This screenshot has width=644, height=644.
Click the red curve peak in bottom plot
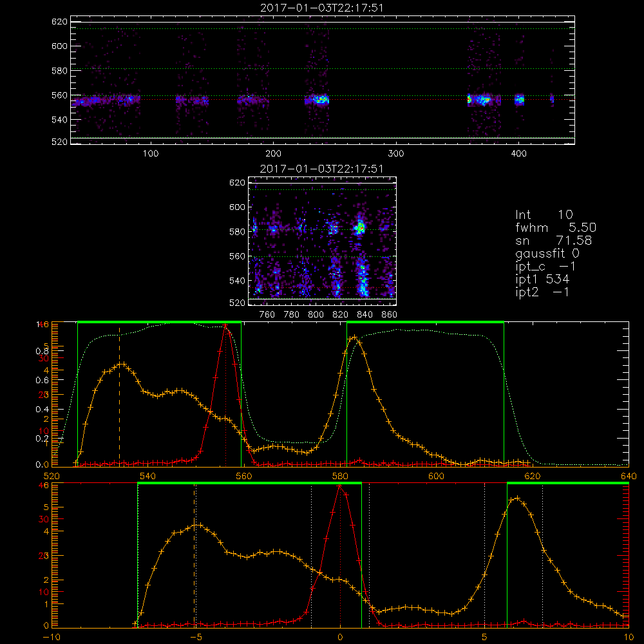[339, 487]
